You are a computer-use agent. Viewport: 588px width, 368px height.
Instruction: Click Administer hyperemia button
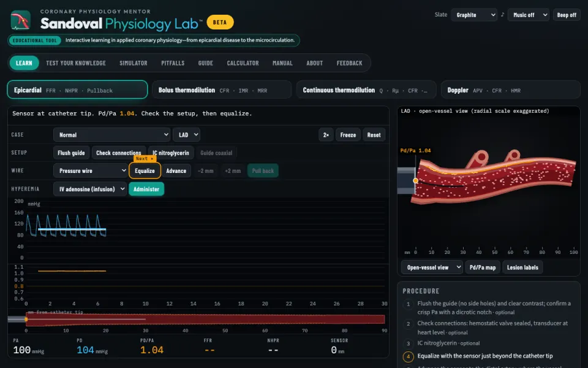146,189
